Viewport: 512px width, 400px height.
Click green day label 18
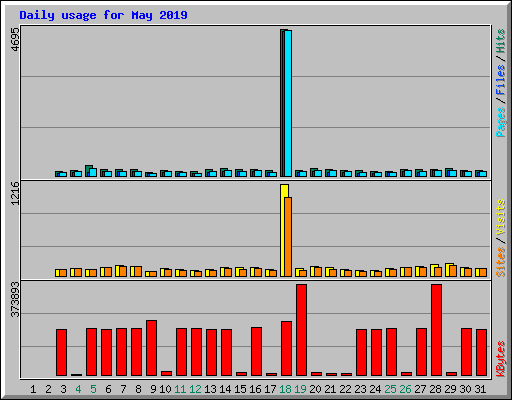click(285, 389)
